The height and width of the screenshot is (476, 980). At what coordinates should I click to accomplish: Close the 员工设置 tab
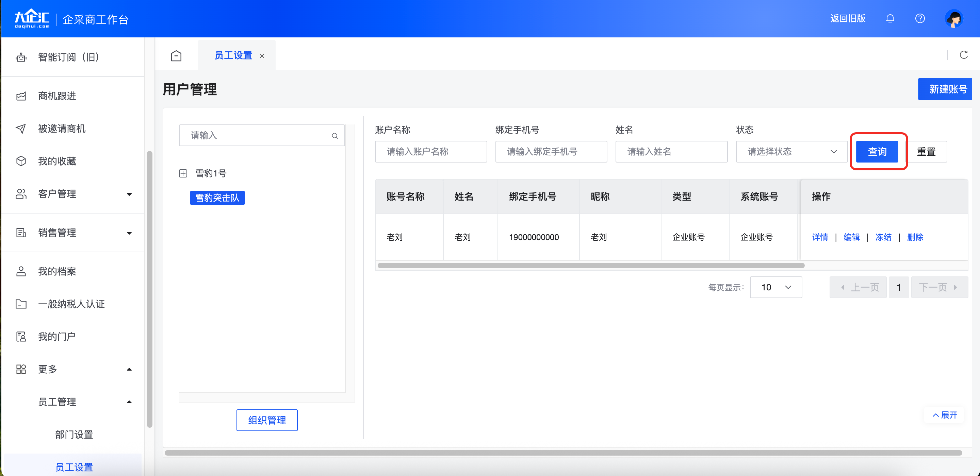point(262,55)
